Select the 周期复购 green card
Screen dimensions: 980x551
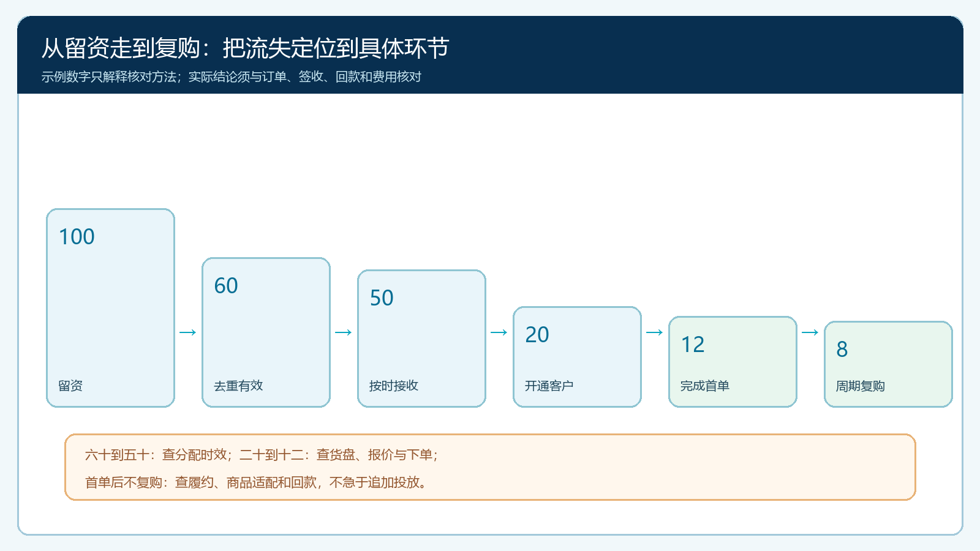[x=888, y=364]
